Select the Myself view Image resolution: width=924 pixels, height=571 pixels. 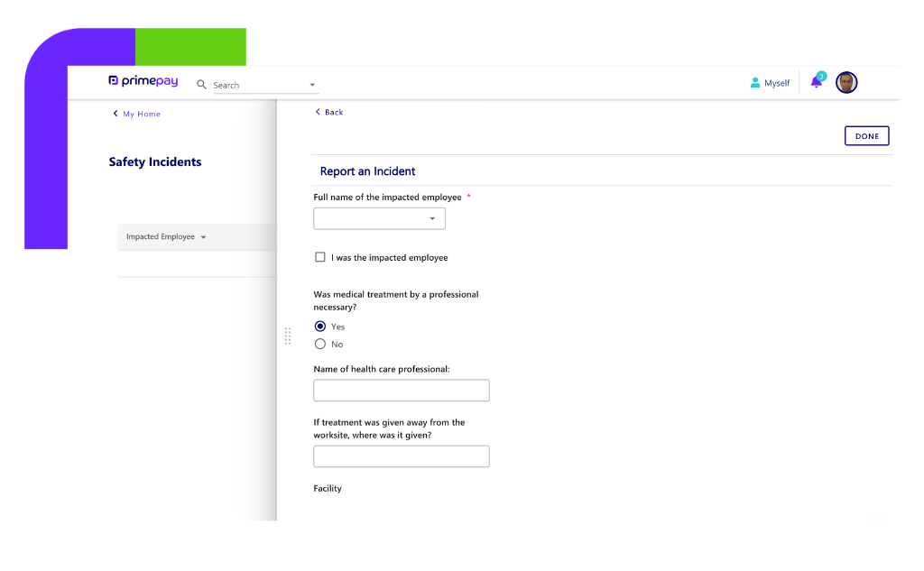click(x=770, y=83)
